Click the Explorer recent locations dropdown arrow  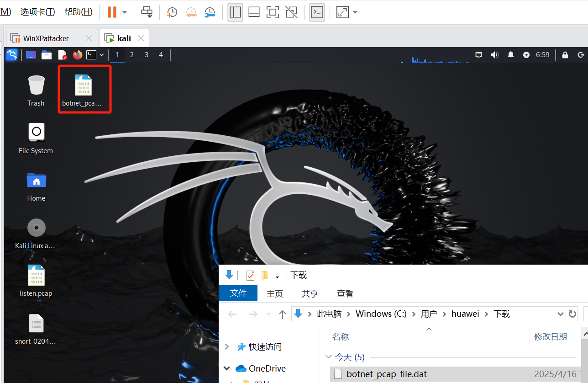(x=269, y=314)
